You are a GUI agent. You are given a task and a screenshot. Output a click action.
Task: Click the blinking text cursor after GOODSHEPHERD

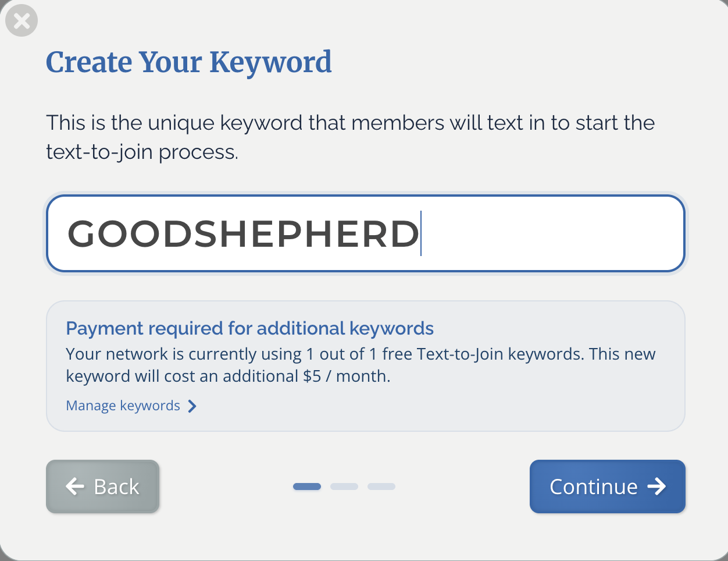(x=421, y=233)
